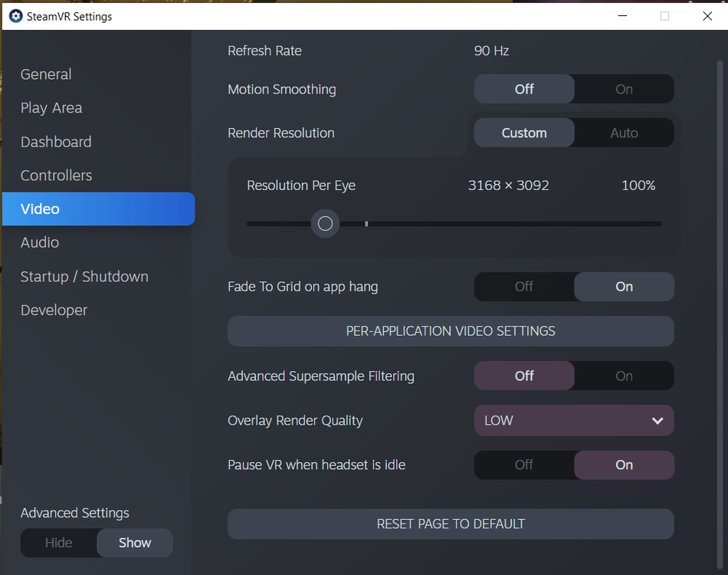Viewport: 728px width, 575px height.
Task: Turn off Fade To Grid on app hang
Action: tap(523, 286)
